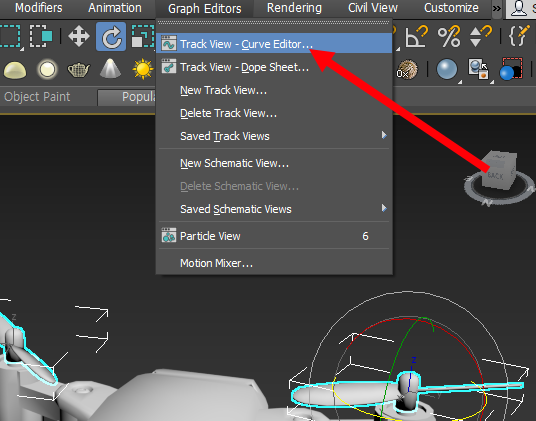Screen dimensions: 536x421
Task: Open the Customize menu
Action: pos(451,8)
